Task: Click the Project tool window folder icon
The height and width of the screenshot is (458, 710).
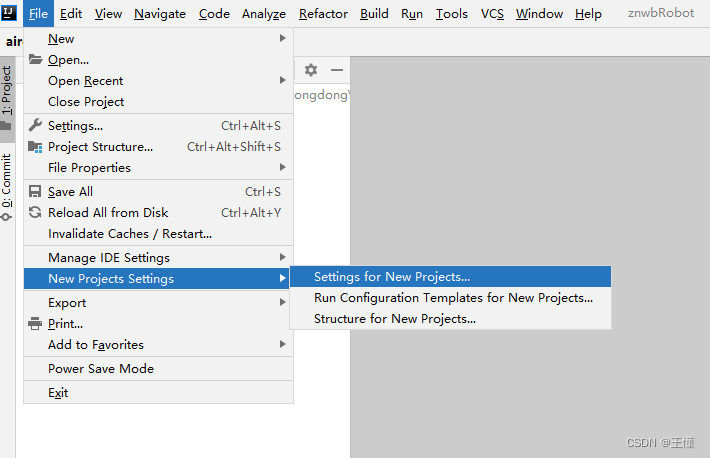Action: (x=6, y=125)
